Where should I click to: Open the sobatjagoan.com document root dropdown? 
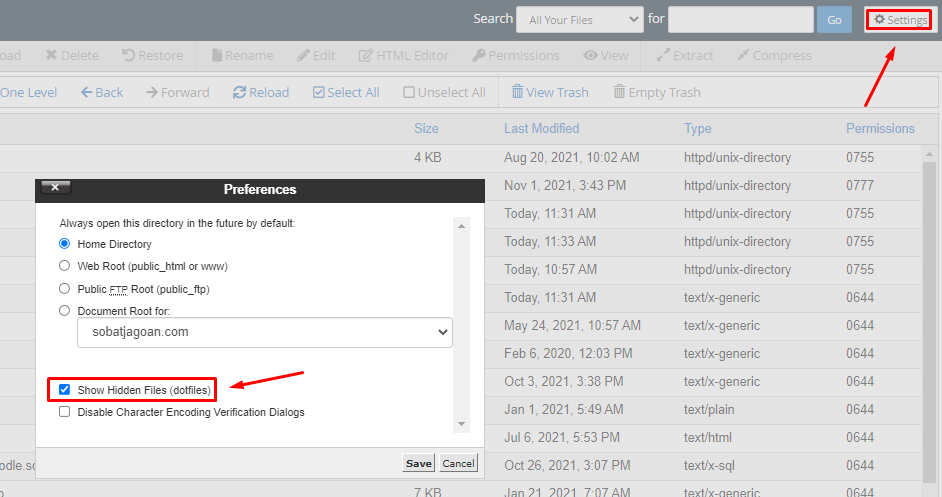pos(265,332)
